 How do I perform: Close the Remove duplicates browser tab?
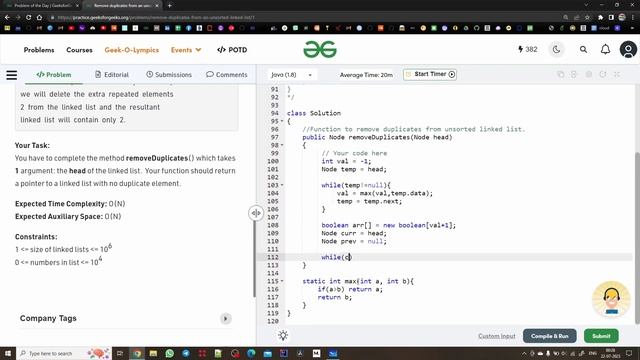click(157, 6)
